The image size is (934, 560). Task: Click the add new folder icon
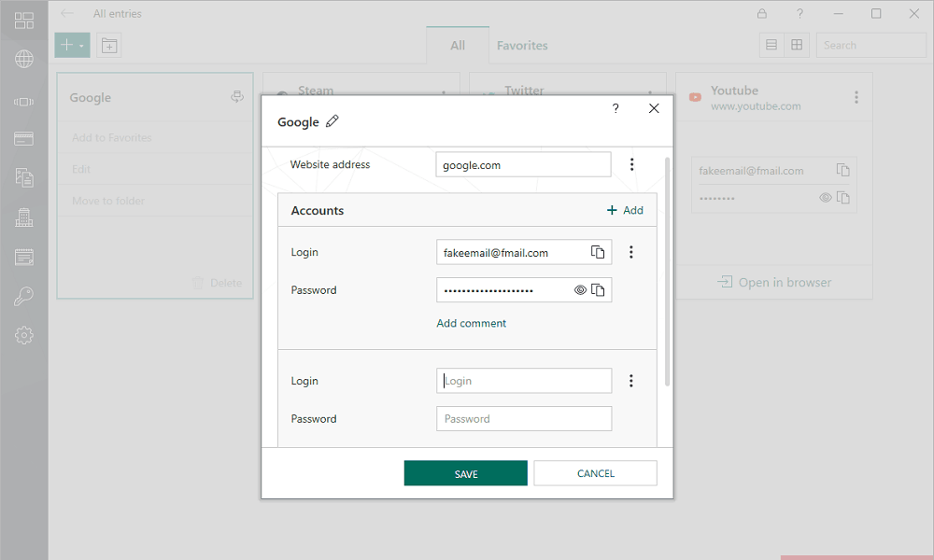point(109,45)
